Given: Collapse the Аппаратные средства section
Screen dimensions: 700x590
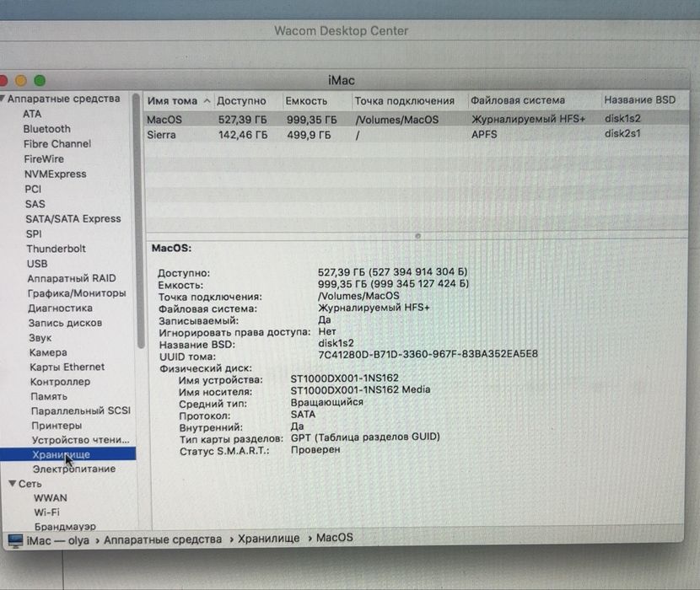Looking at the screenshot, I should coord(3,98).
